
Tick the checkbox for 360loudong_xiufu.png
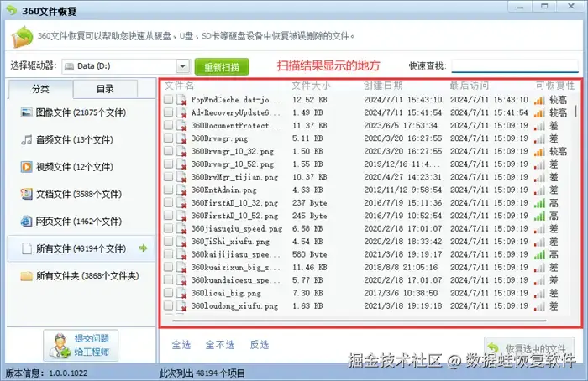168,305
